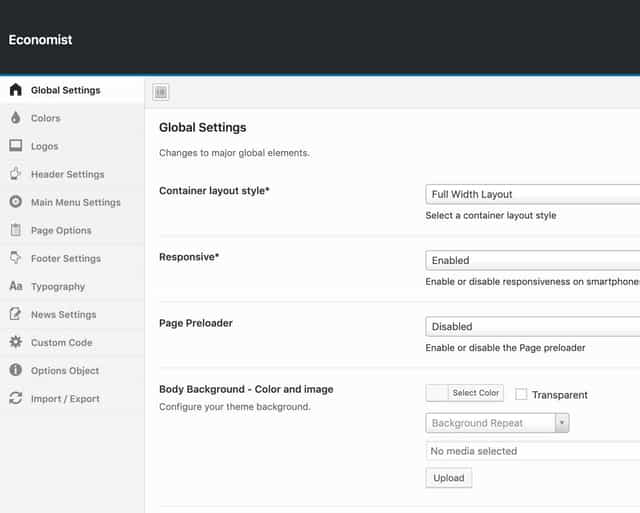Click the Economist title text
Screen dimensions: 640x513
[40, 40]
